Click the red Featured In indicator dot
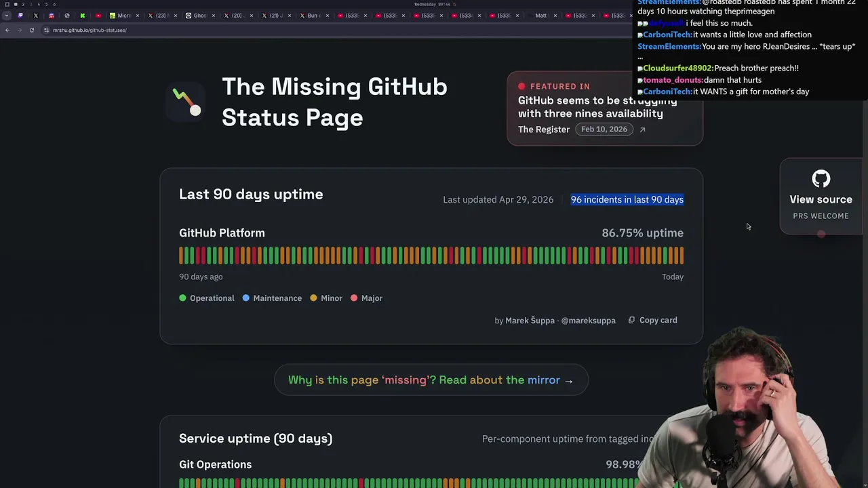The image size is (868, 488). 521,86
